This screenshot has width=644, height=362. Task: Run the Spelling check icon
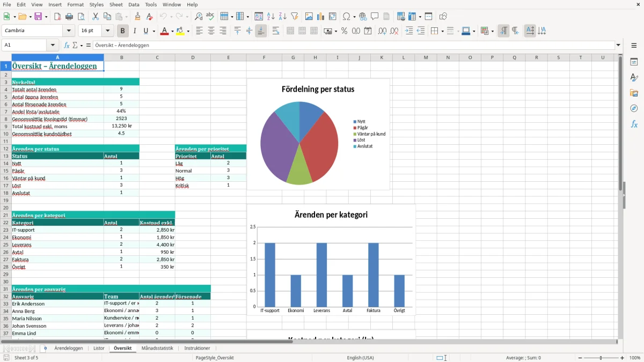tap(210, 17)
